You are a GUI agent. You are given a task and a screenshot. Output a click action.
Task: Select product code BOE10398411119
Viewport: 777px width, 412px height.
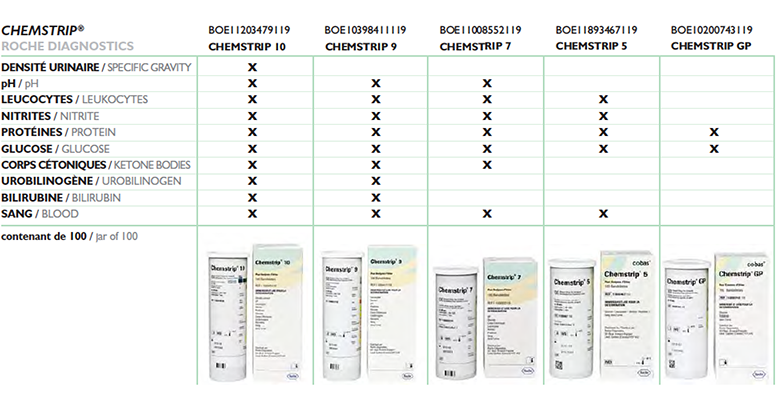coord(365,30)
